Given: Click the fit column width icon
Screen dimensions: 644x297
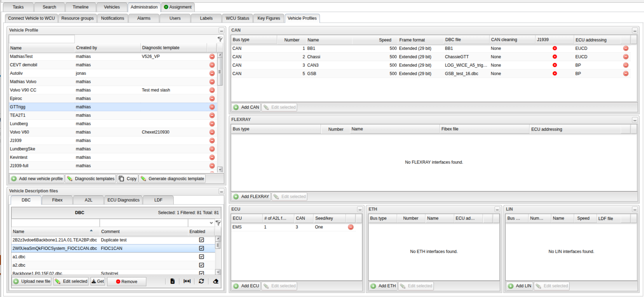Looking at the screenshot, I should point(187,281).
